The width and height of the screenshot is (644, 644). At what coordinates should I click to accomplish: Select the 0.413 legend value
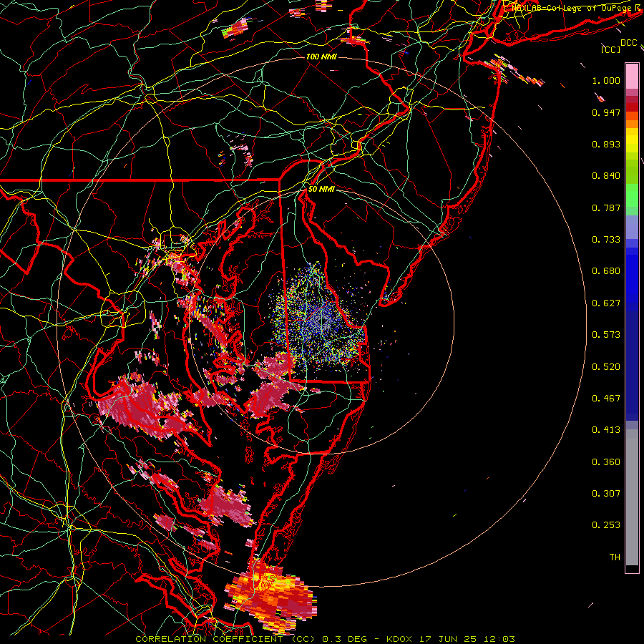(x=606, y=430)
